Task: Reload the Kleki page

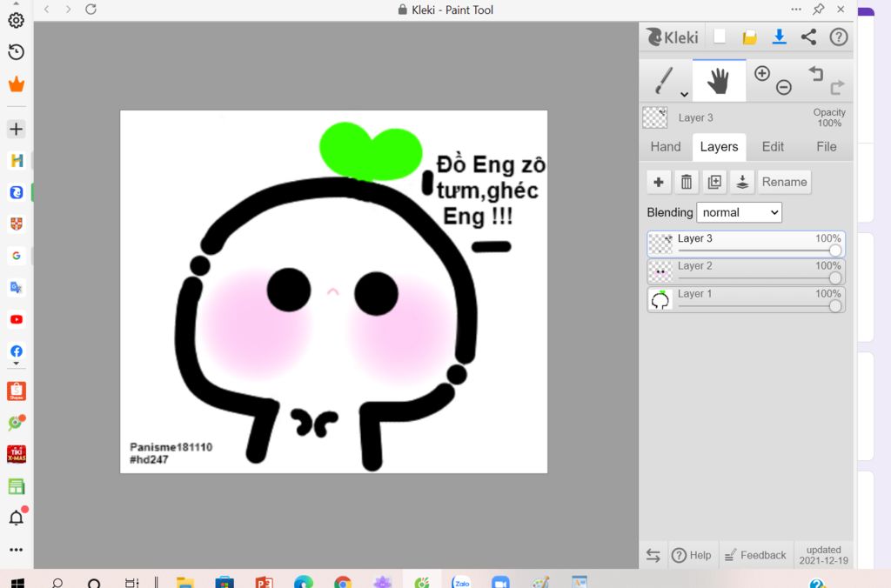Action: (90, 9)
